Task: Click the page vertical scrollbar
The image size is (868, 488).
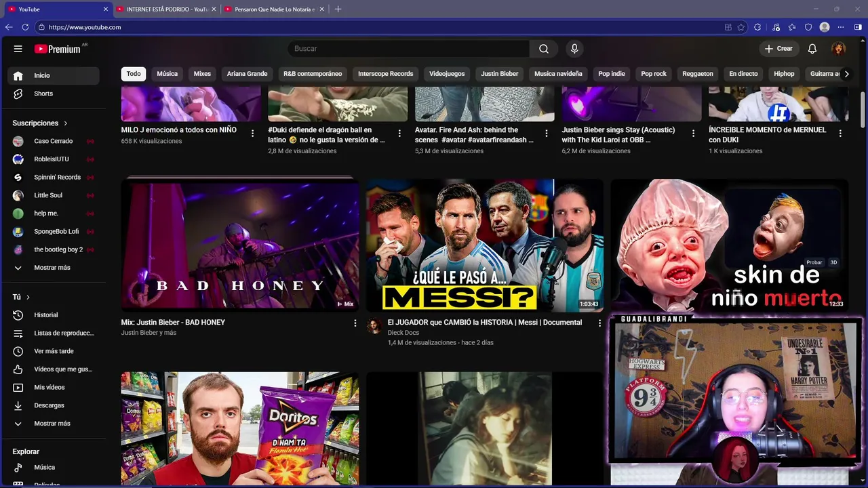Action: coord(863,108)
